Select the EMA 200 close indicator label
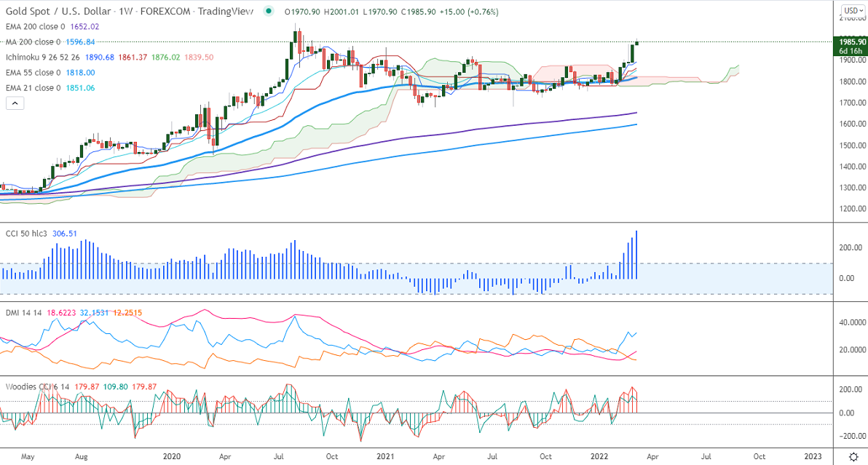The image size is (868, 465). 36,26
